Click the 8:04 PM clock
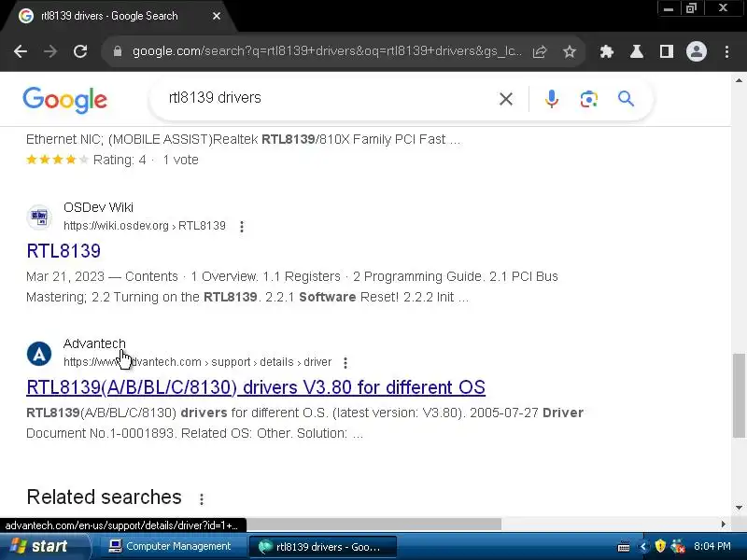Screen dimensions: 747x560 coord(712,546)
